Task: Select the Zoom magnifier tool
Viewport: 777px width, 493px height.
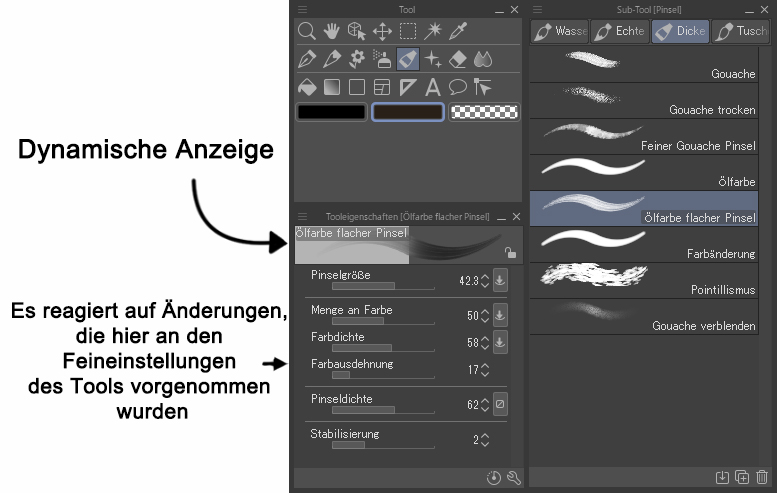Action: point(307,31)
